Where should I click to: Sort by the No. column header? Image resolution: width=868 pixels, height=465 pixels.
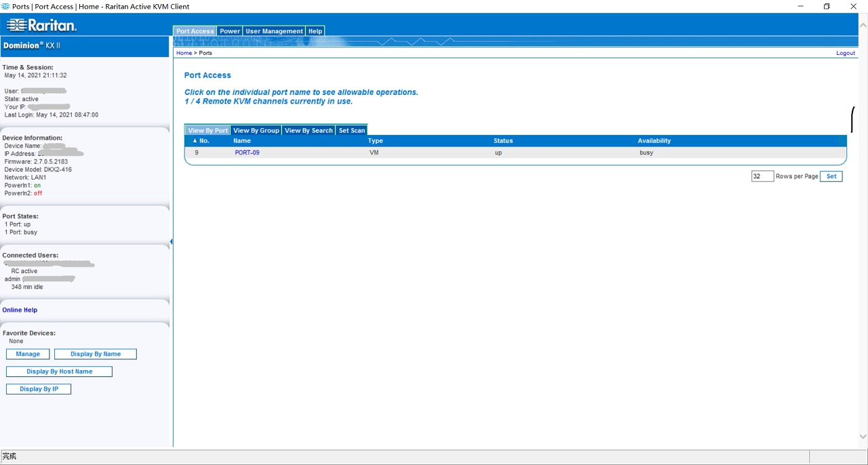[201, 141]
